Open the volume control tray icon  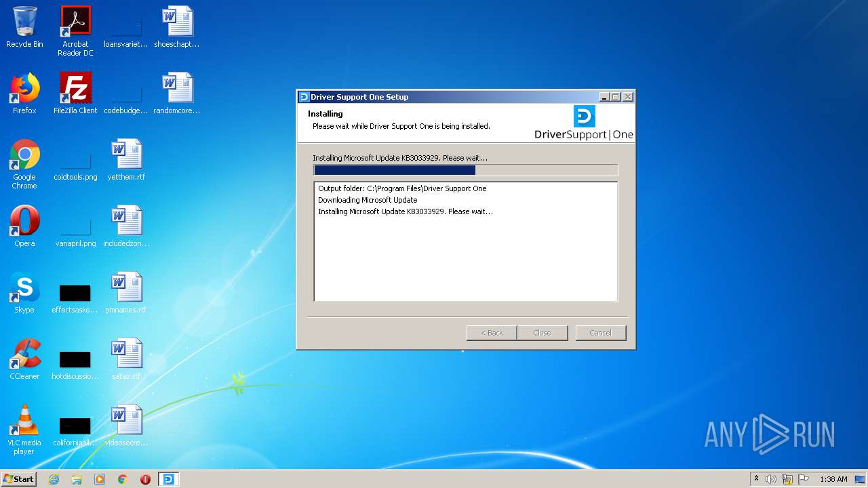[x=771, y=479]
